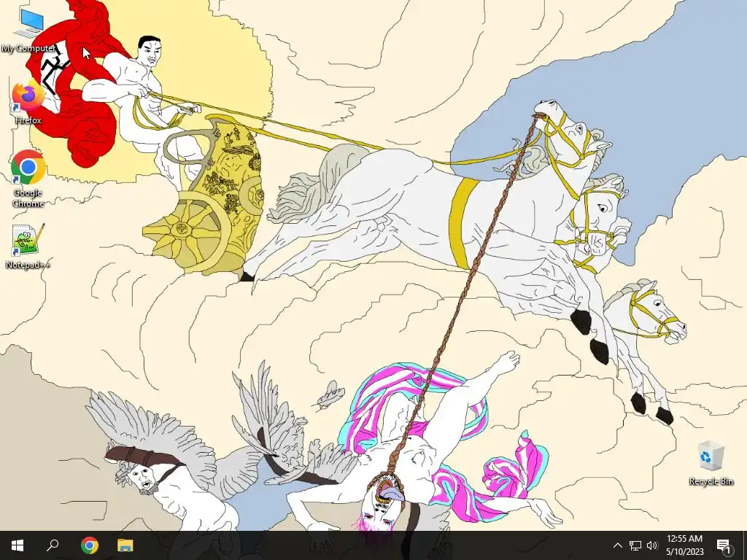Select the My Computer desktop icon
Screen dimensions: 747x560
click(28, 31)
